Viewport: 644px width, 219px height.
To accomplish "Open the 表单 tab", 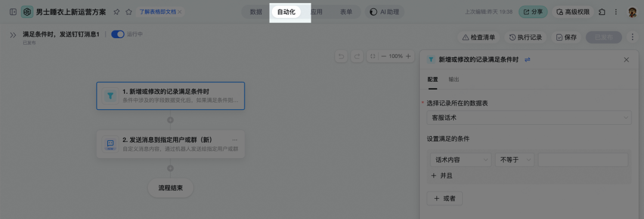I will click(346, 12).
